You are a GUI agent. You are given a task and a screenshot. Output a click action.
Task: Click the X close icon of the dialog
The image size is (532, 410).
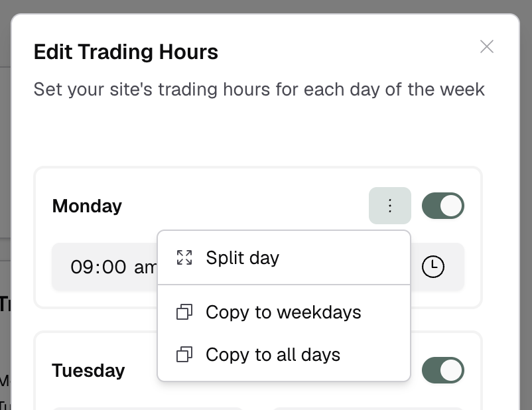(487, 46)
